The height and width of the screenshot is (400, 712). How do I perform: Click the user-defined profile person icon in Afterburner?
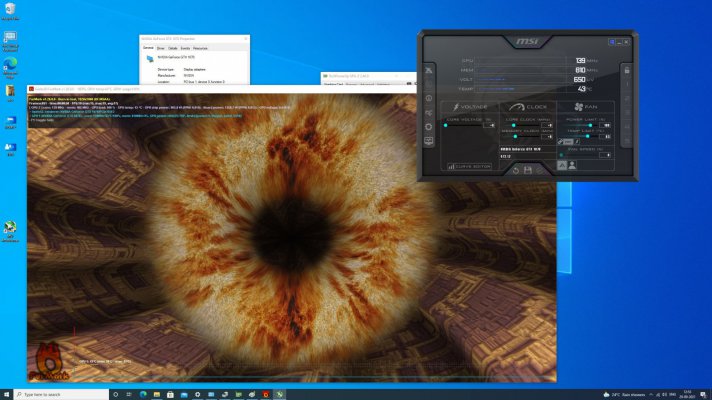(x=572, y=165)
